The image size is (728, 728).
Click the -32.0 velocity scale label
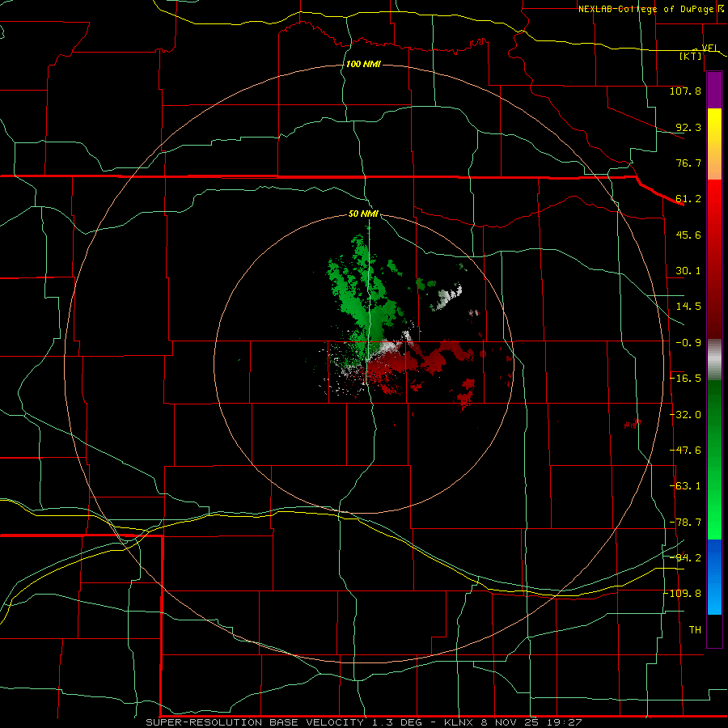(x=685, y=415)
